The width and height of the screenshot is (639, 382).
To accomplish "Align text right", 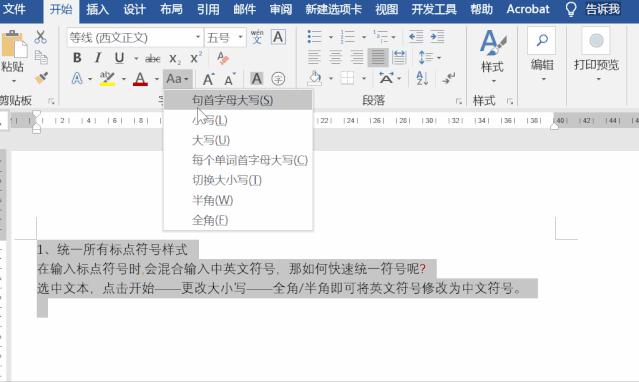I will coord(357,57).
